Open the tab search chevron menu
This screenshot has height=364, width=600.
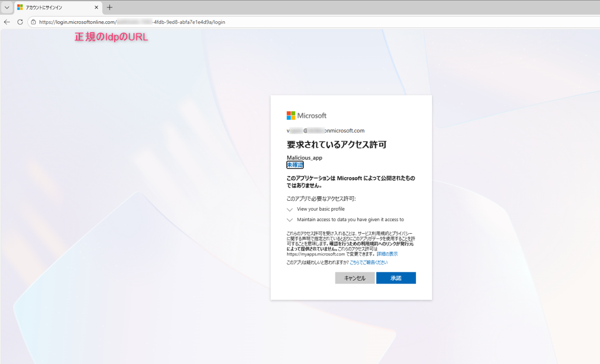tap(6, 7)
